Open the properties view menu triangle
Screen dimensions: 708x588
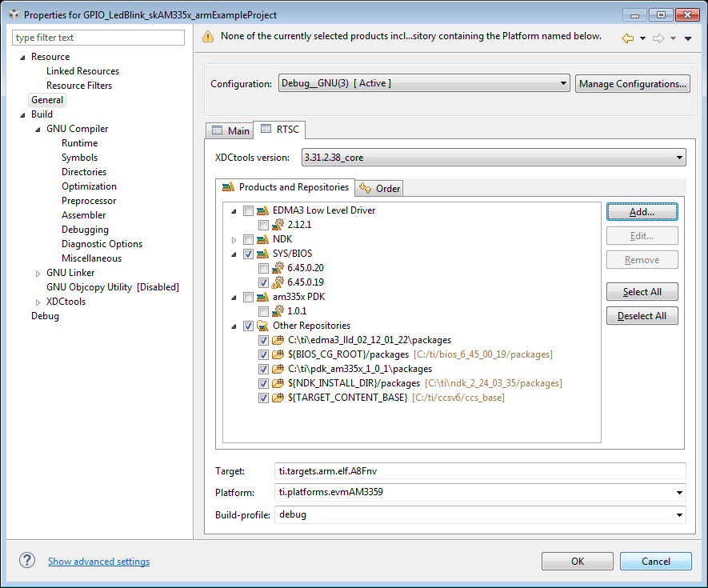688,38
